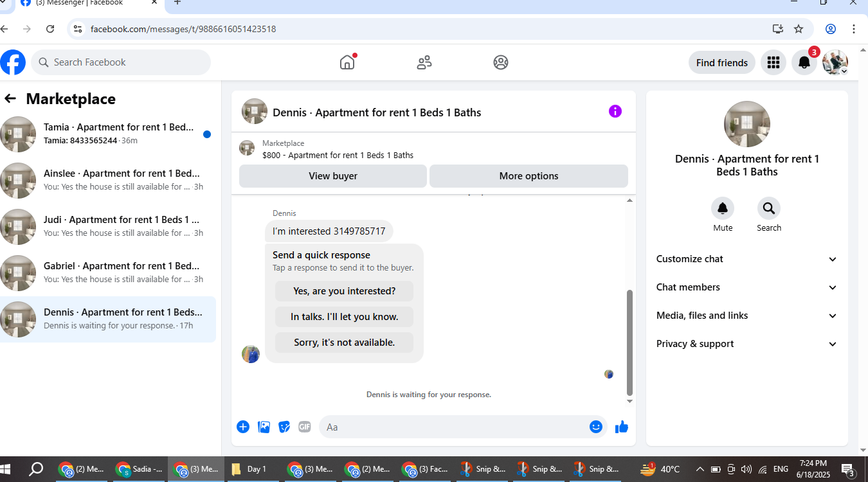The width and height of the screenshot is (868, 482).
Task: Send quick response "In talks. I'll let you know."
Action: click(x=345, y=317)
